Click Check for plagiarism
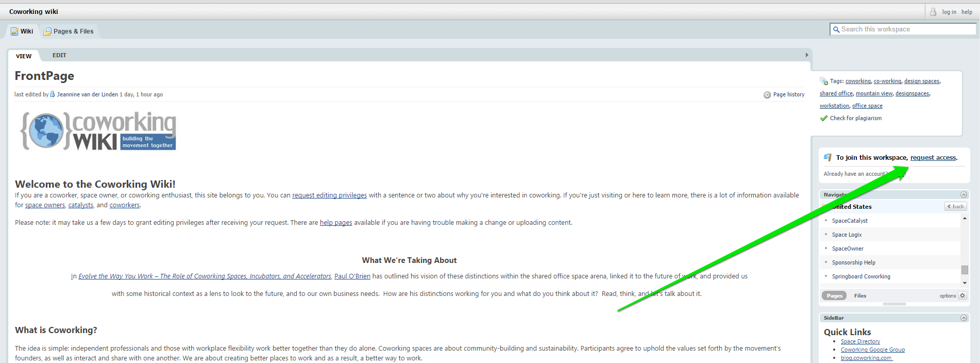Image resolution: width=980 pixels, height=363 pixels. pos(855,119)
